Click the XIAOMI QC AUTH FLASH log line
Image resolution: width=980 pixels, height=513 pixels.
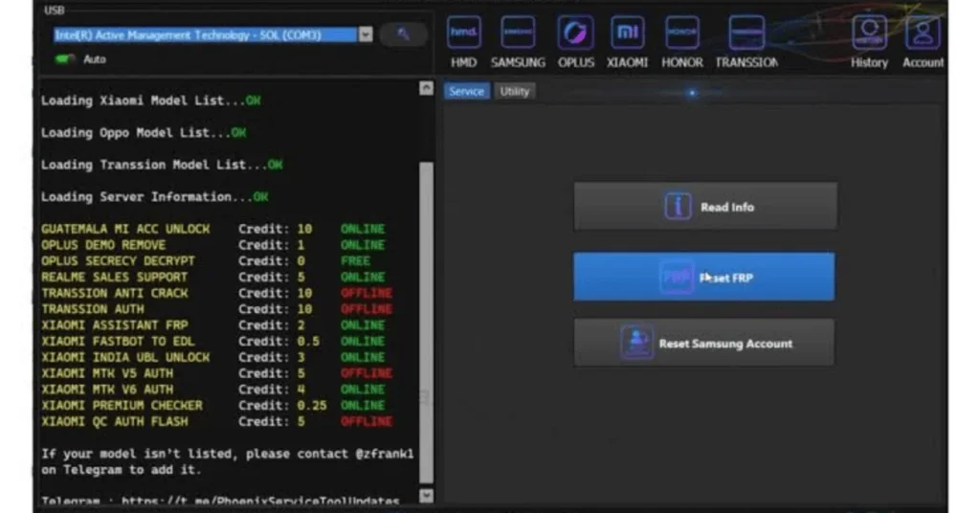(217, 421)
